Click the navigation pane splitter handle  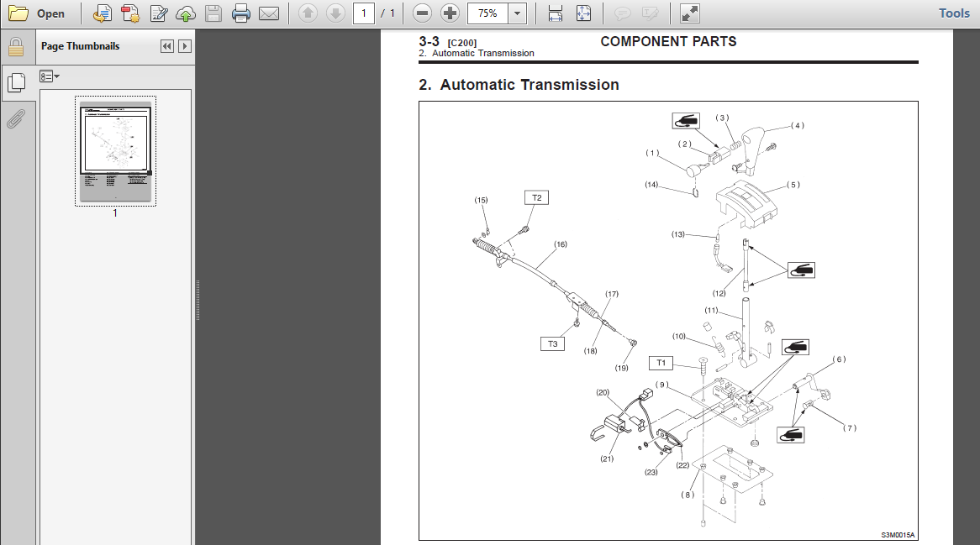click(x=198, y=301)
